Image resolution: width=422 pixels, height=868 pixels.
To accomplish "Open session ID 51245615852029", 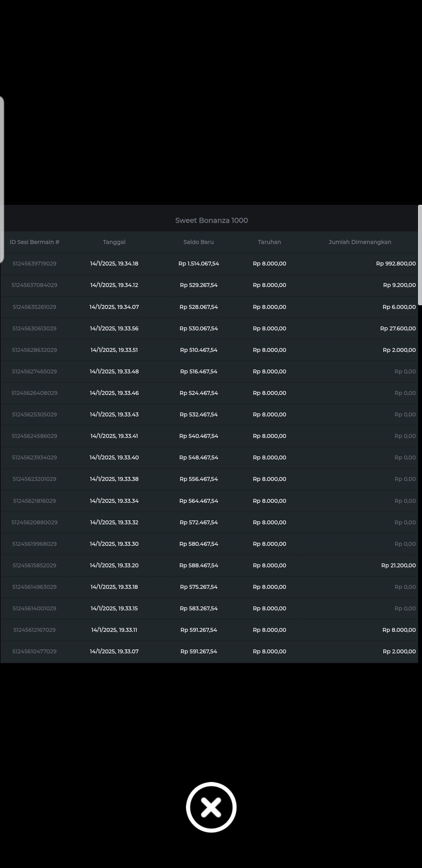I will pyautogui.click(x=34, y=565).
